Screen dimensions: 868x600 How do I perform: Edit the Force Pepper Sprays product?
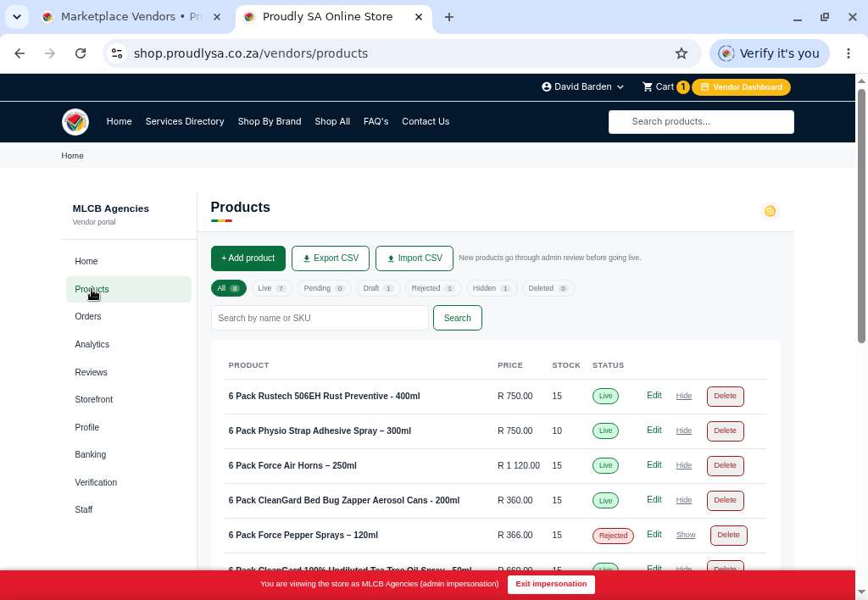[x=654, y=534]
